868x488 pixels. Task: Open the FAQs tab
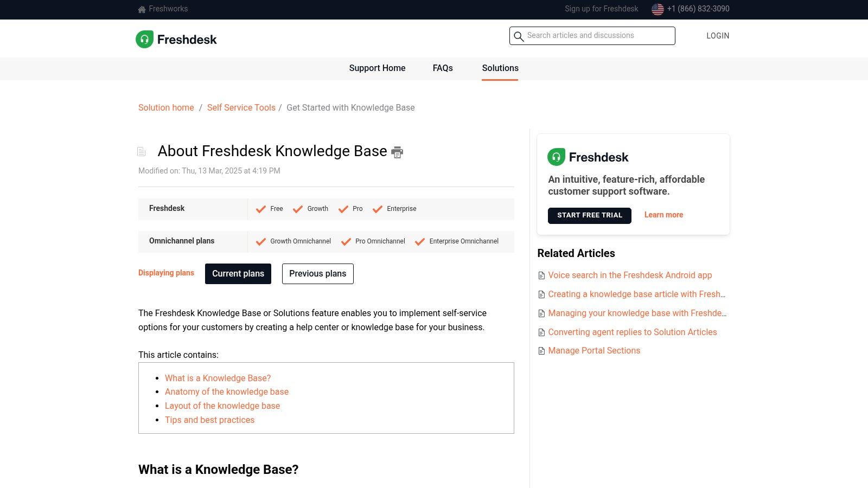[443, 68]
